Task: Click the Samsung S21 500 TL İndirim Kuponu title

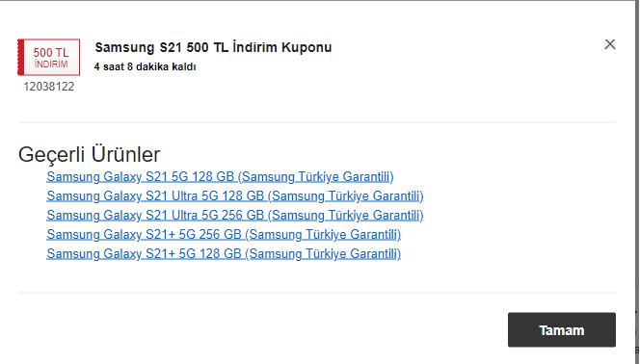Action: pyautogui.click(x=213, y=47)
